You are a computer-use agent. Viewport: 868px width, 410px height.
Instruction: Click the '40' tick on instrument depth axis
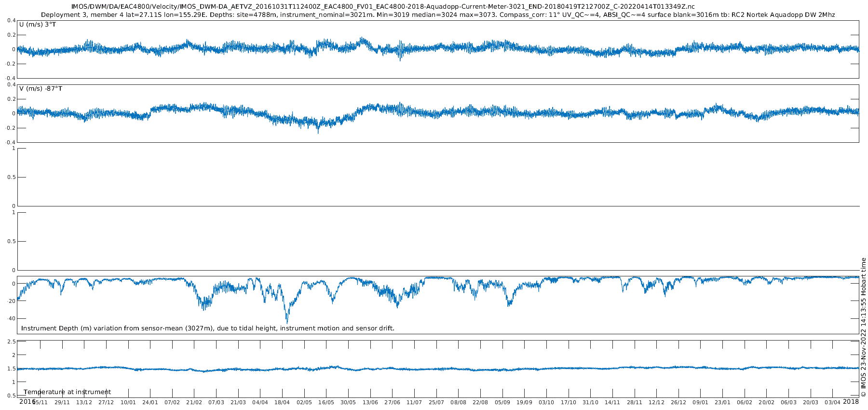click(11, 318)
